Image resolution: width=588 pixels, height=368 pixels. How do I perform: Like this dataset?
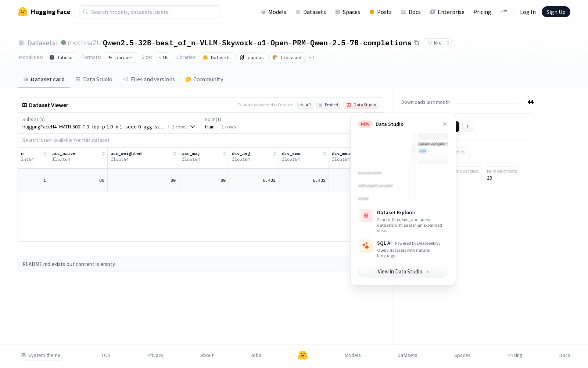(x=434, y=43)
